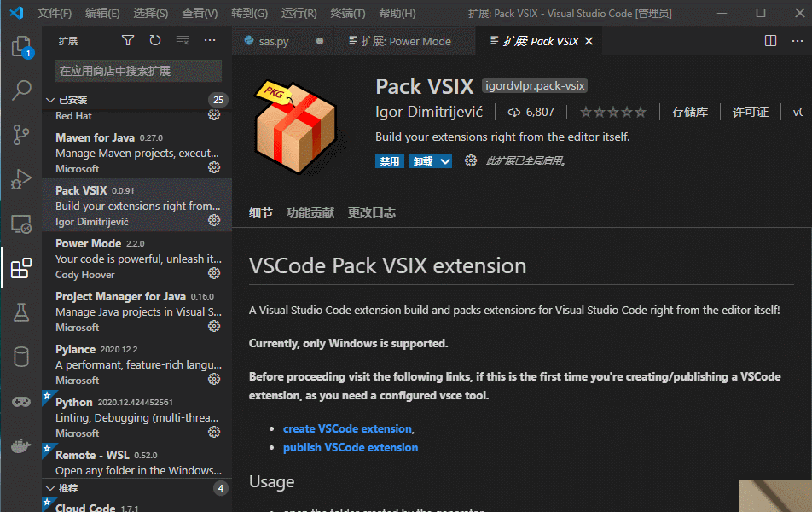Switch to the sas.py editor tab
This screenshot has width=812, height=512.
click(x=274, y=42)
